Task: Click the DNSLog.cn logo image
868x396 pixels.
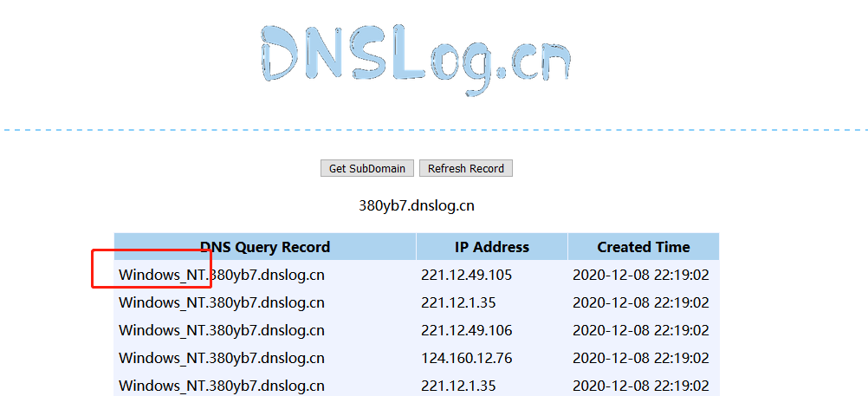Action: [x=416, y=59]
